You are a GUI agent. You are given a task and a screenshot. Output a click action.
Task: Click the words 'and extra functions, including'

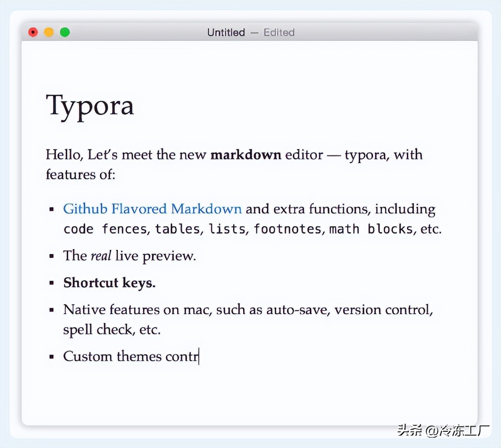pos(340,209)
